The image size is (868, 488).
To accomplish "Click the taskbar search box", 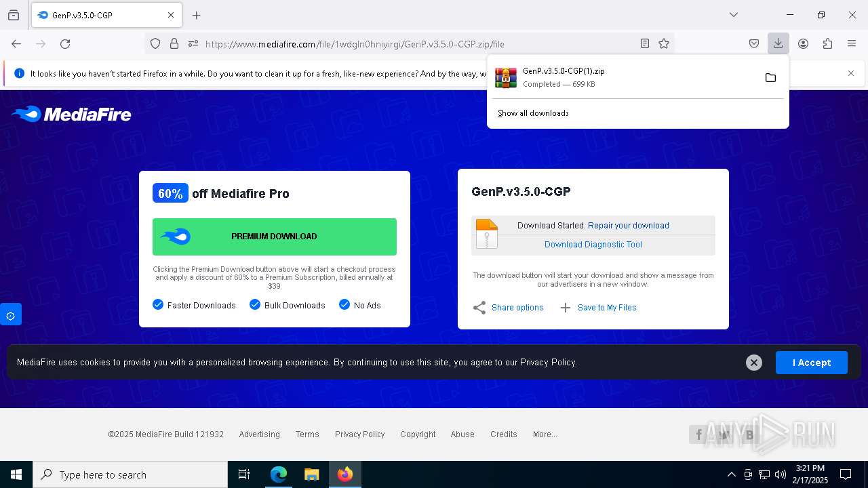I will (x=130, y=474).
